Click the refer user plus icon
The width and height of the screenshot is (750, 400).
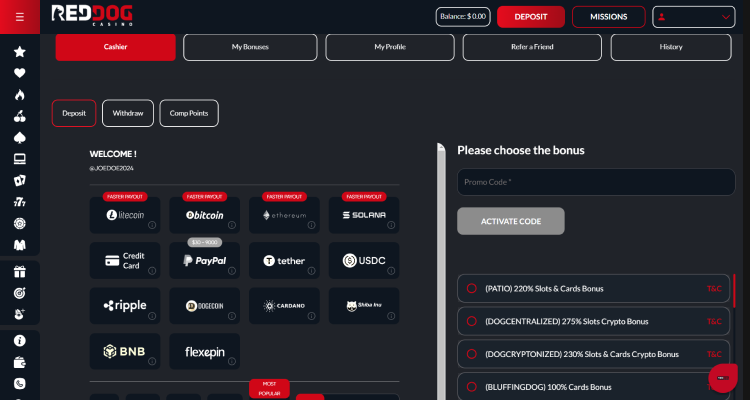[x=20, y=314]
